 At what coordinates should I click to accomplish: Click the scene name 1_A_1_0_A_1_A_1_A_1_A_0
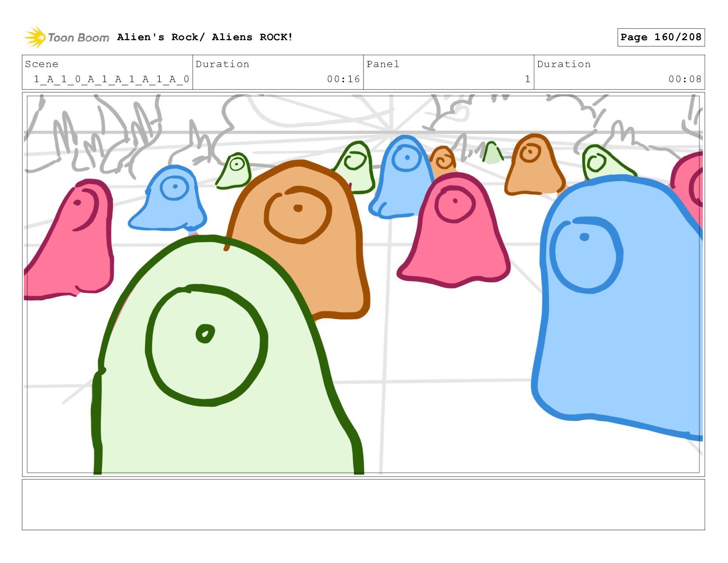pyautogui.click(x=111, y=79)
